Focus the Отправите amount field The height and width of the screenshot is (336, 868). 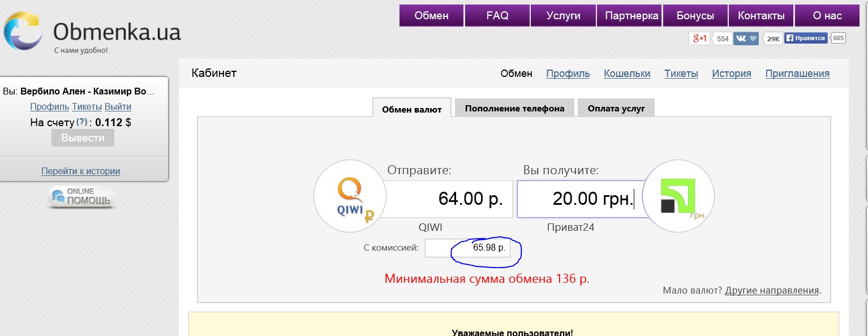(449, 199)
